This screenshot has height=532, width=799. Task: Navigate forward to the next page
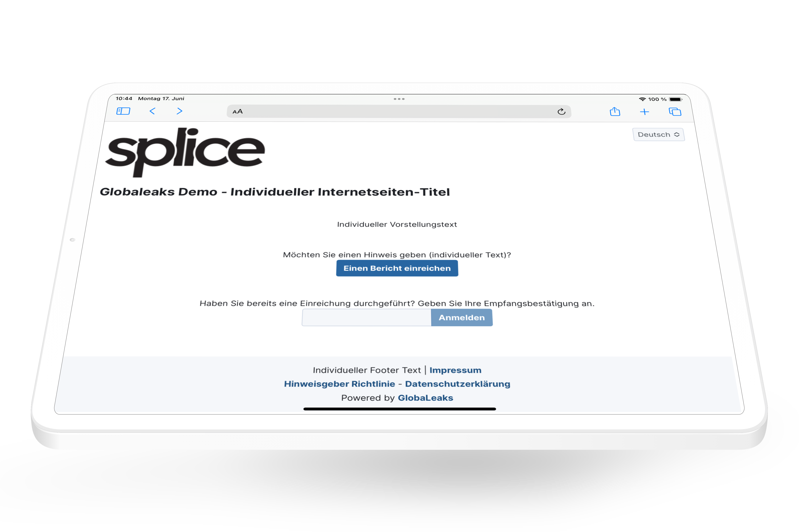(x=179, y=111)
